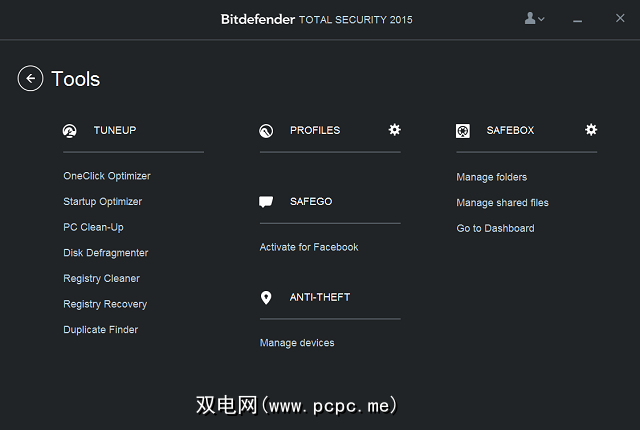Expand the user account dropdown

535,19
